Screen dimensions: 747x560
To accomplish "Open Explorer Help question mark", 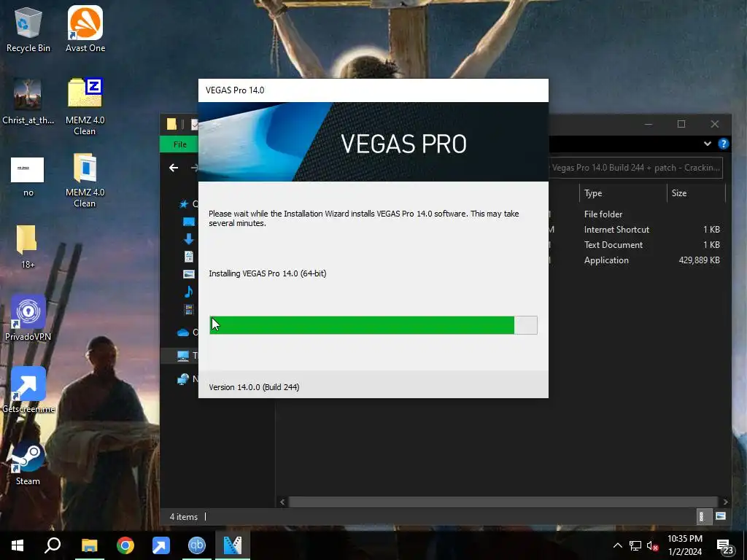I will [x=723, y=144].
